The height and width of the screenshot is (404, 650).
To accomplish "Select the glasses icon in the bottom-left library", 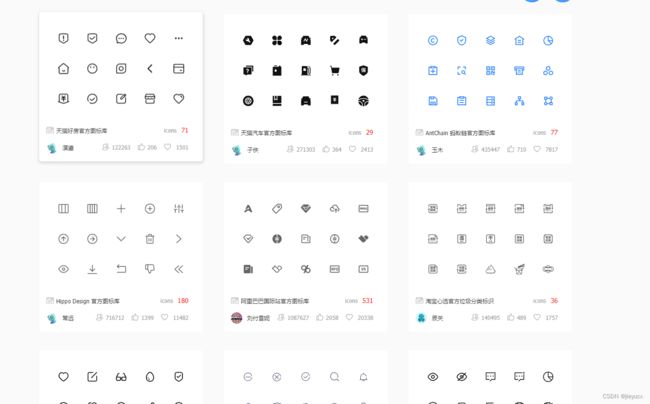I will tap(121, 377).
